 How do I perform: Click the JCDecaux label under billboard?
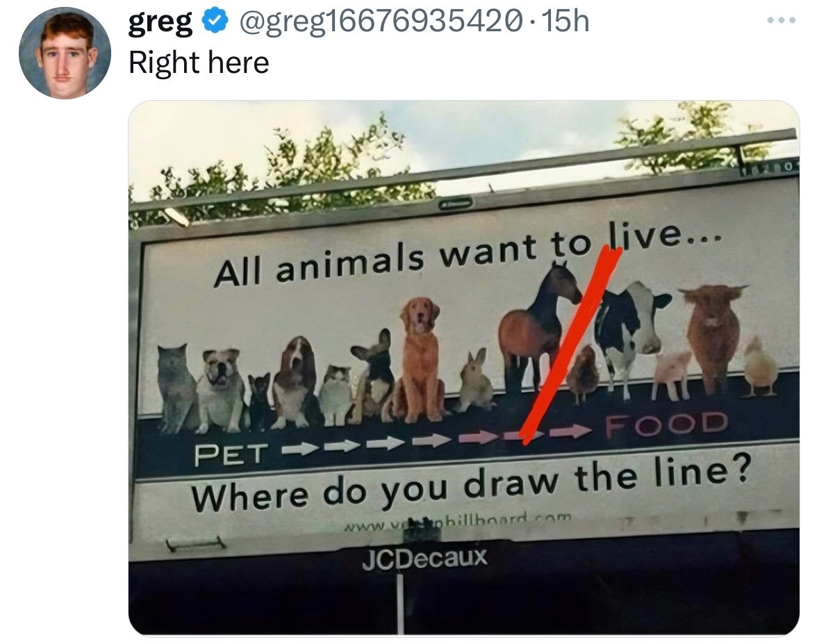click(x=425, y=558)
